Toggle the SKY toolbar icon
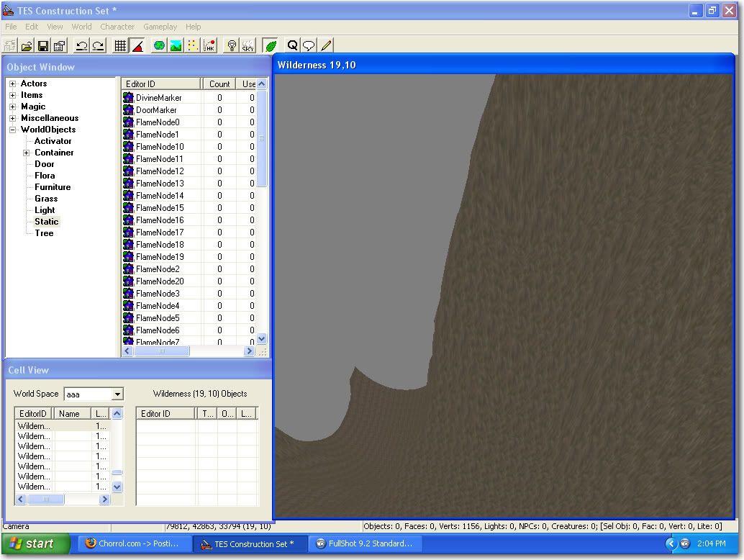 (248, 45)
